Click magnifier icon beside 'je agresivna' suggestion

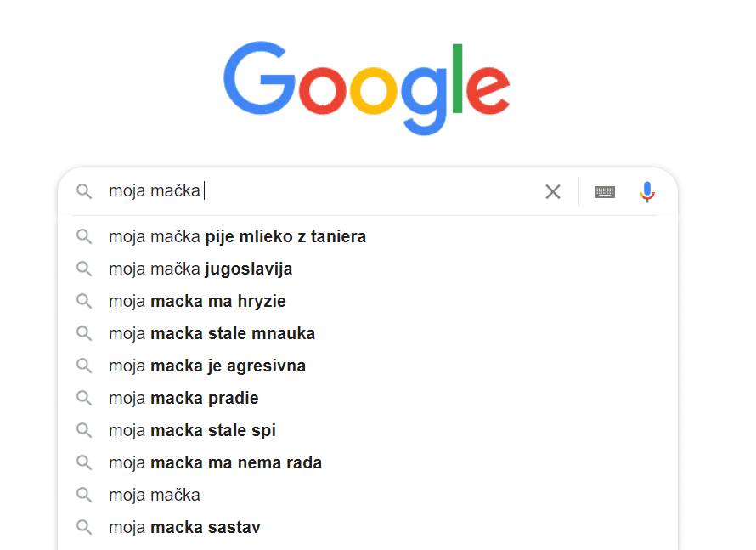click(x=84, y=366)
